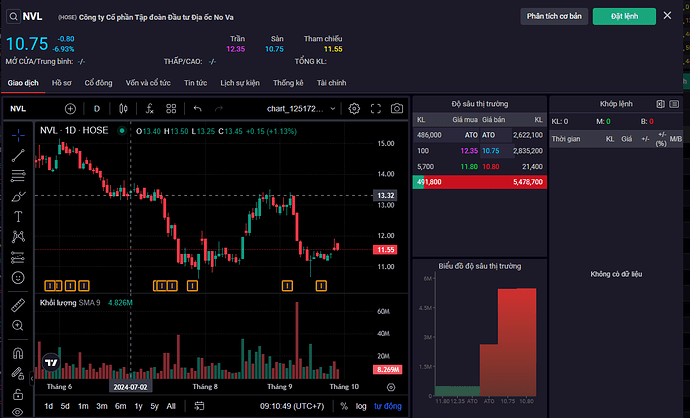The width and height of the screenshot is (690, 418).
Task: Undo the last chart action
Action: pyautogui.click(x=198, y=109)
